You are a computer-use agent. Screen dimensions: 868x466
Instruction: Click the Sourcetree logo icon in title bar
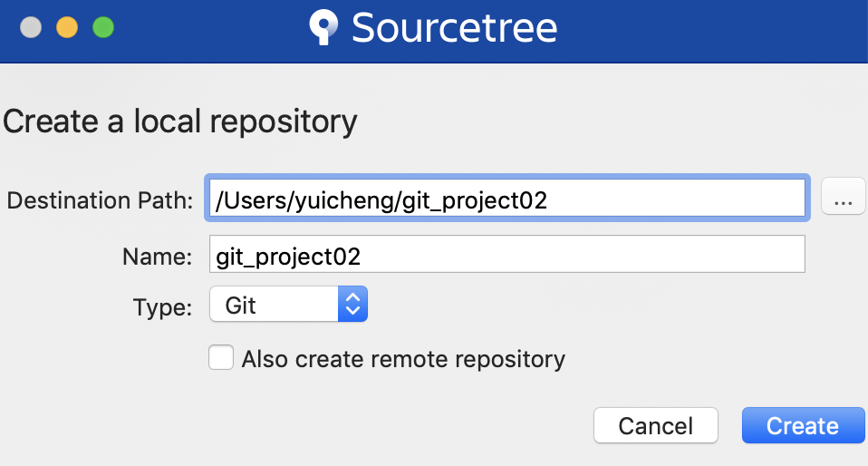(x=323, y=27)
